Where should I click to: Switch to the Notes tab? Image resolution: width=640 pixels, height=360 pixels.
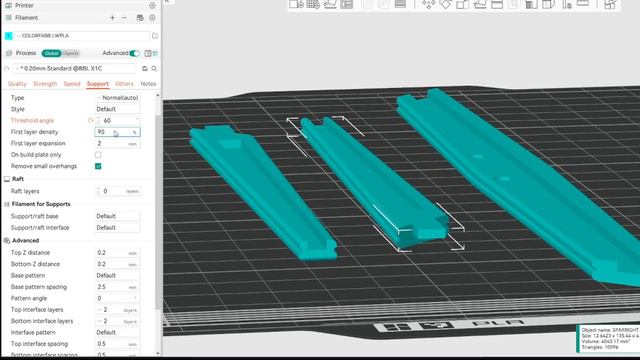coord(148,84)
